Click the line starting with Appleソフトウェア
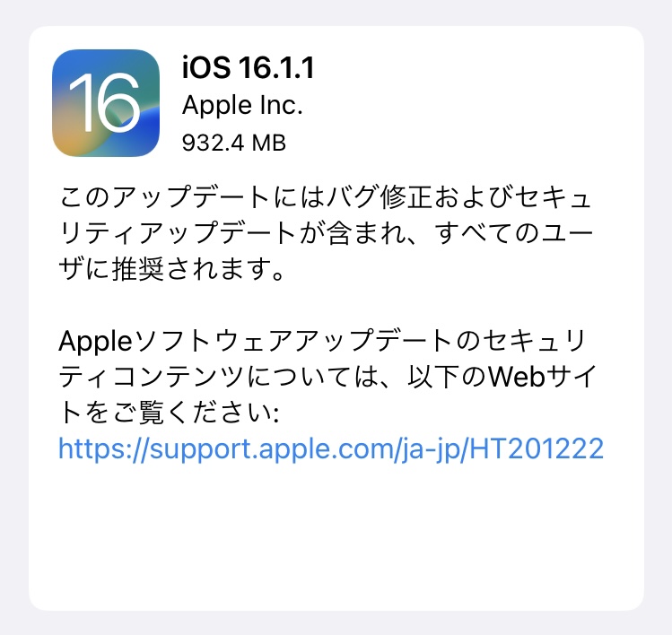Image resolution: width=672 pixels, height=635 pixels. (322, 342)
